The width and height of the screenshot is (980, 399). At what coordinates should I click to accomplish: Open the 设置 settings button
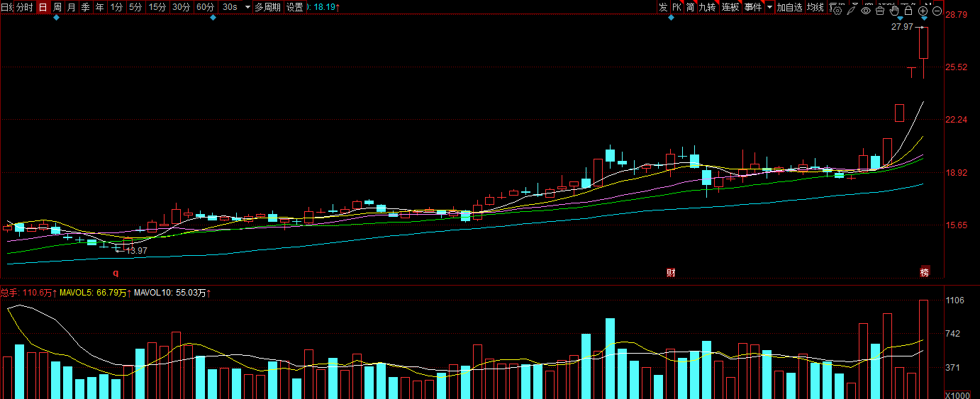[x=295, y=7]
